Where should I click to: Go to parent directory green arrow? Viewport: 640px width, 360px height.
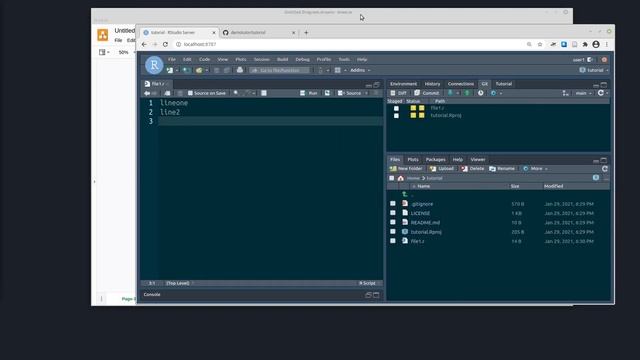404,194
